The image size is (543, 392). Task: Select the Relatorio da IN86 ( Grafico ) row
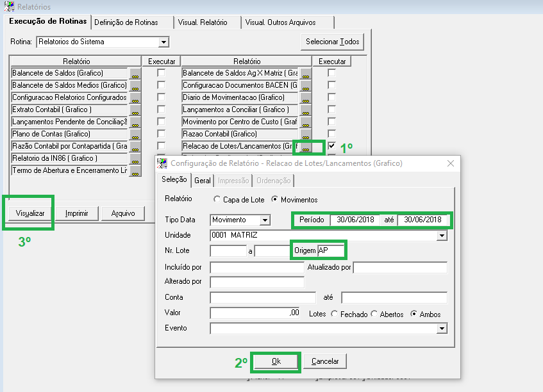70,158
